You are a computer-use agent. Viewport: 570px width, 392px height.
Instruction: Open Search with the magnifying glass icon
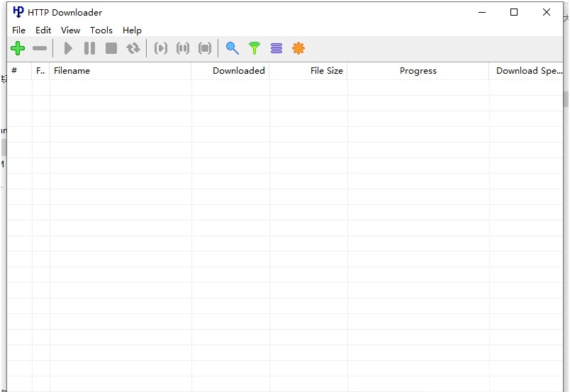233,48
